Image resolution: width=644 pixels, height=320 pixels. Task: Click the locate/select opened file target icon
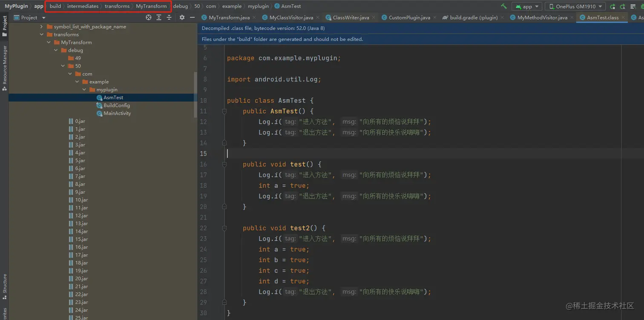(x=149, y=17)
